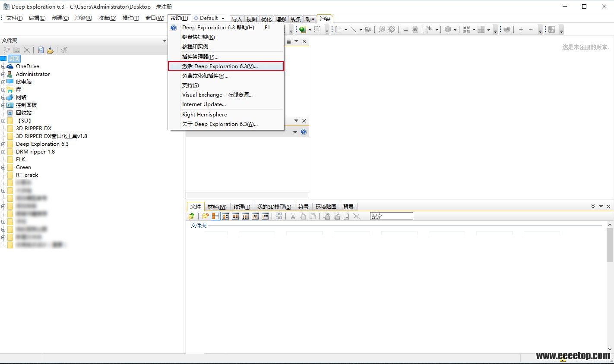Click the scissors cut icon

293,216
